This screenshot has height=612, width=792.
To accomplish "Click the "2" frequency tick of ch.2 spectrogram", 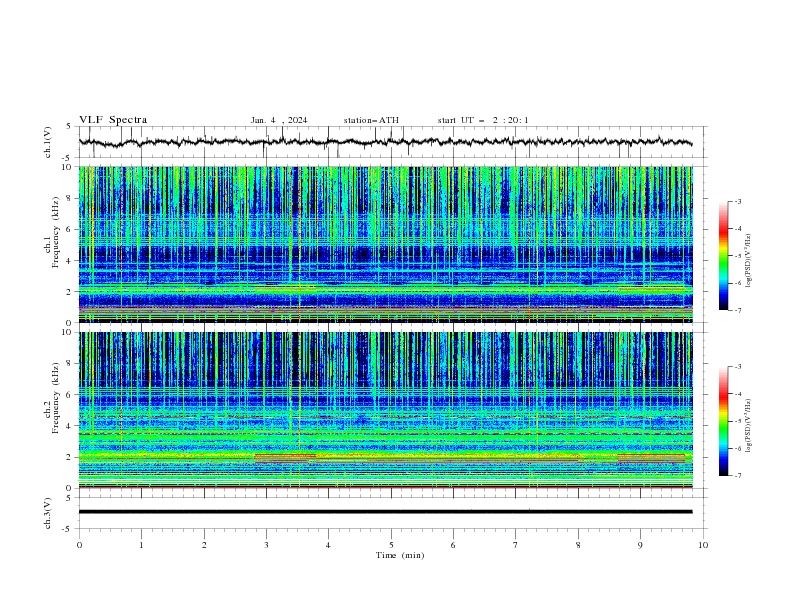I will (x=71, y=457).
